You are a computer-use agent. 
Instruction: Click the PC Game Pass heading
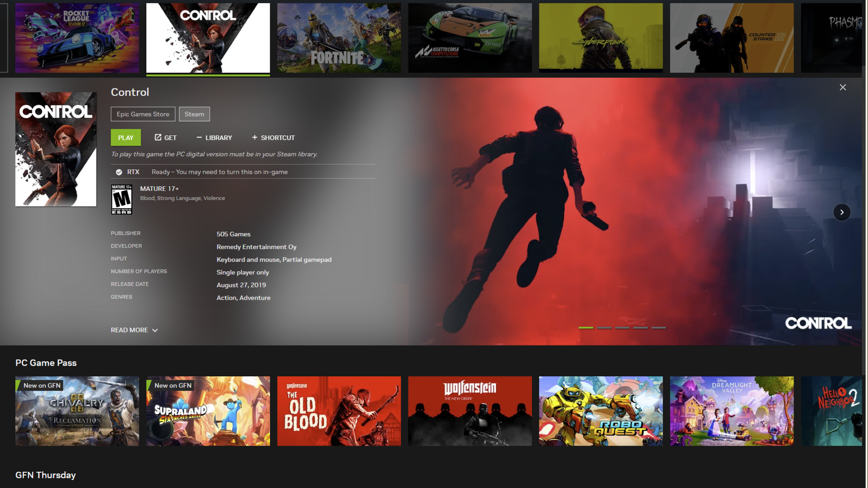pos(46,363)
